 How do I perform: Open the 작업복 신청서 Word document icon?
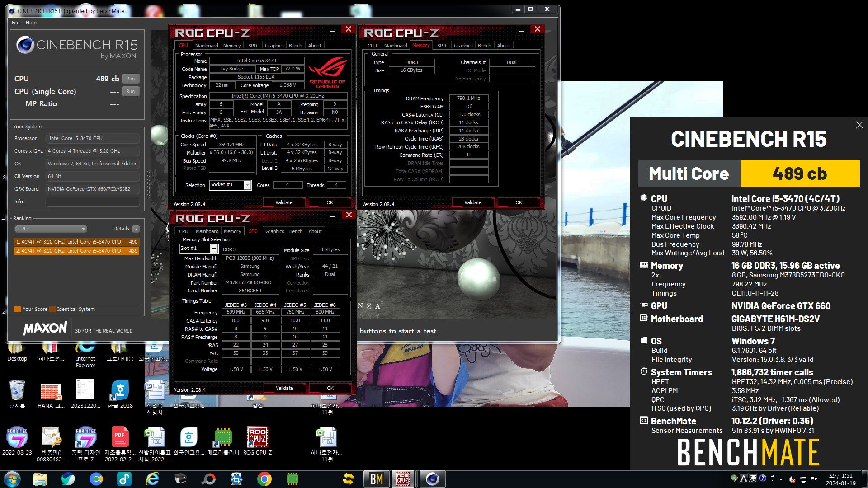pos(154,397)
